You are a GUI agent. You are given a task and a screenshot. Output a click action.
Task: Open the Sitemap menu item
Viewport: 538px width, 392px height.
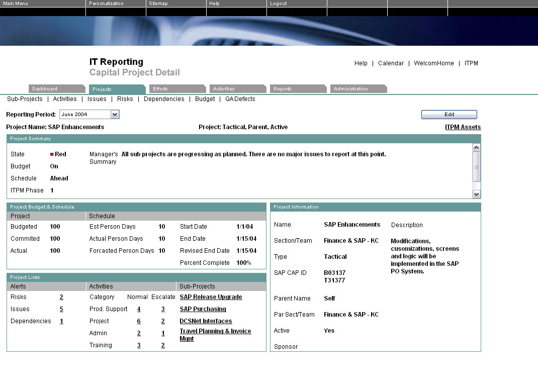click(158, 4)
